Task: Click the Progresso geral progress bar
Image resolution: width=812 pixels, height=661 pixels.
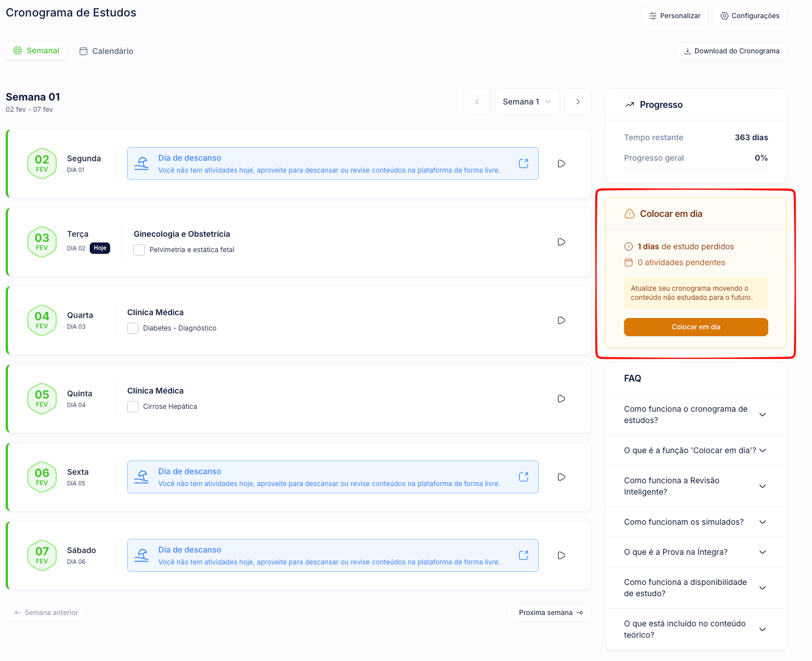Action: click(696, 170)
